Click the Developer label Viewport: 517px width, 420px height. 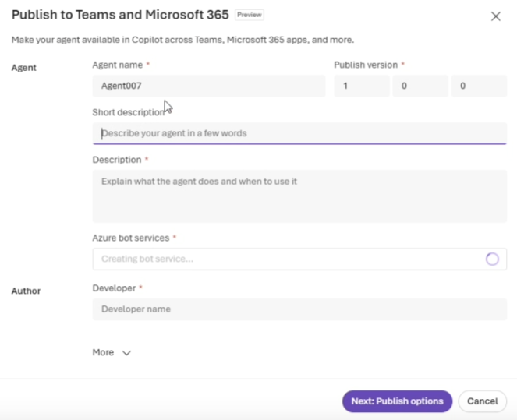(114, 288)
